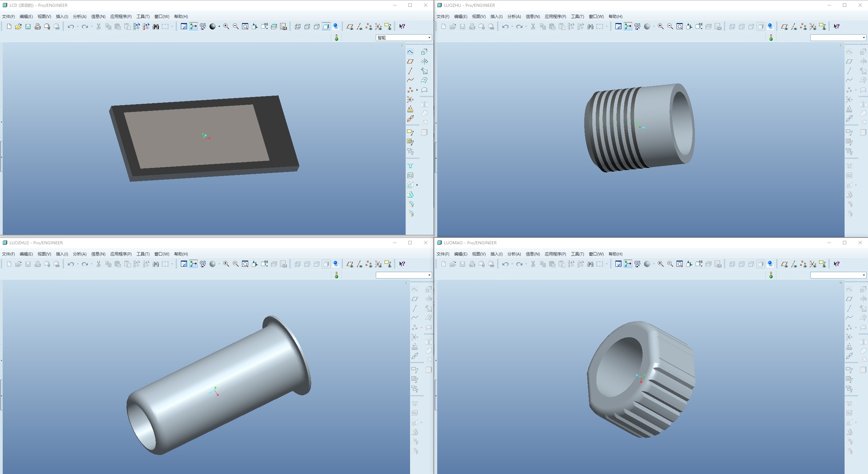This screenshot has width=868, height=474.
Task: Select the Shell tool in LCD window
Action: (x=410, y=175)
